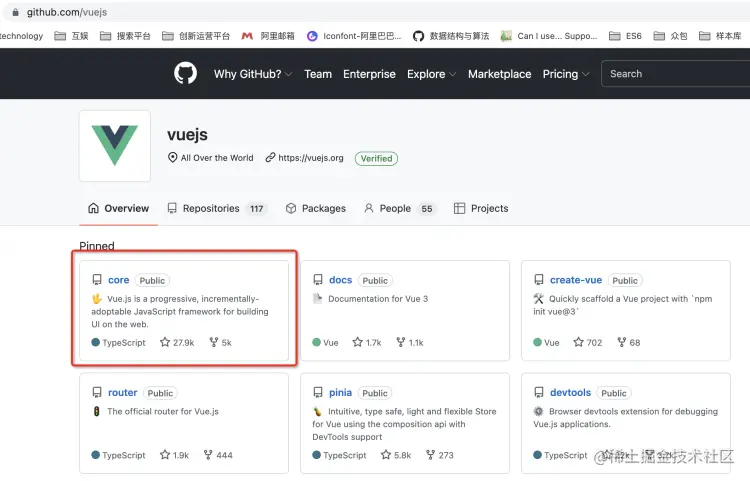Click the TypeScript language label on router
The image size is (750, 481).
[x=123, y=455]
